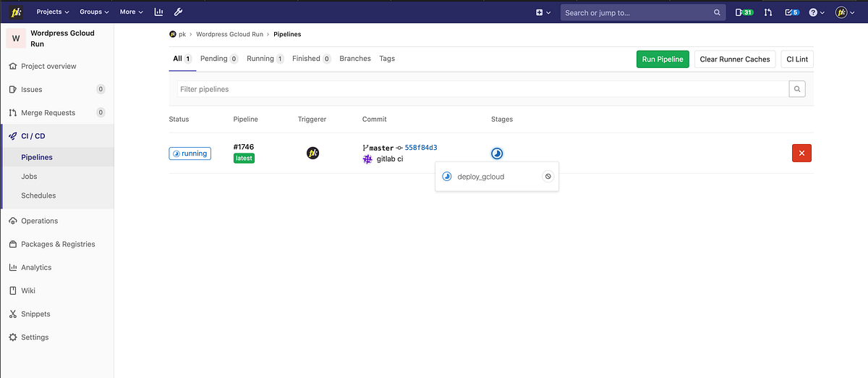Open the Help question mark dropdown

pos(816,12)
